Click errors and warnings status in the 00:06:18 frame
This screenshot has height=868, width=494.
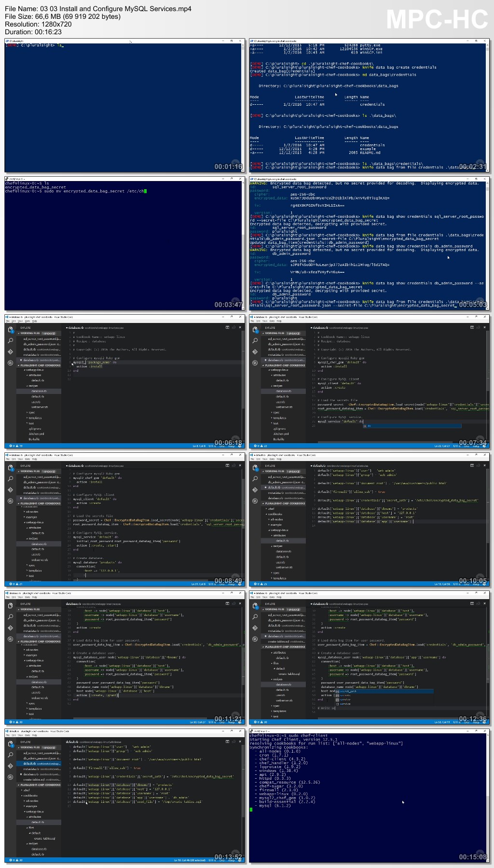pyautogui.click(x=15, y=446)
